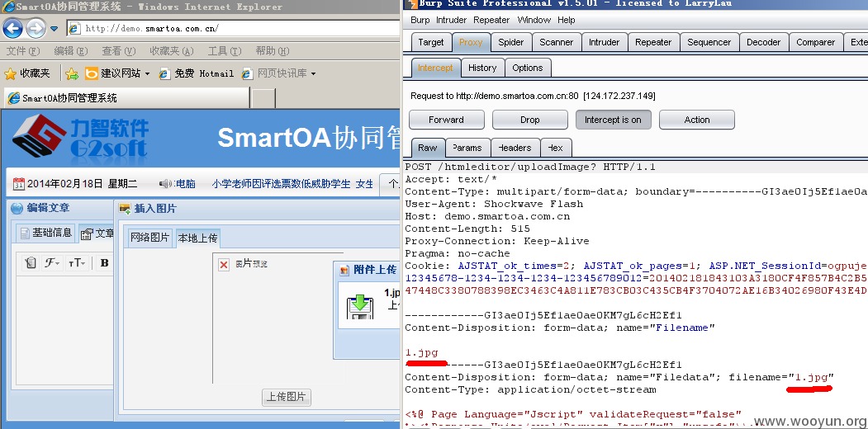
Task: Open the font size TT dropdown
Action: 76,263
